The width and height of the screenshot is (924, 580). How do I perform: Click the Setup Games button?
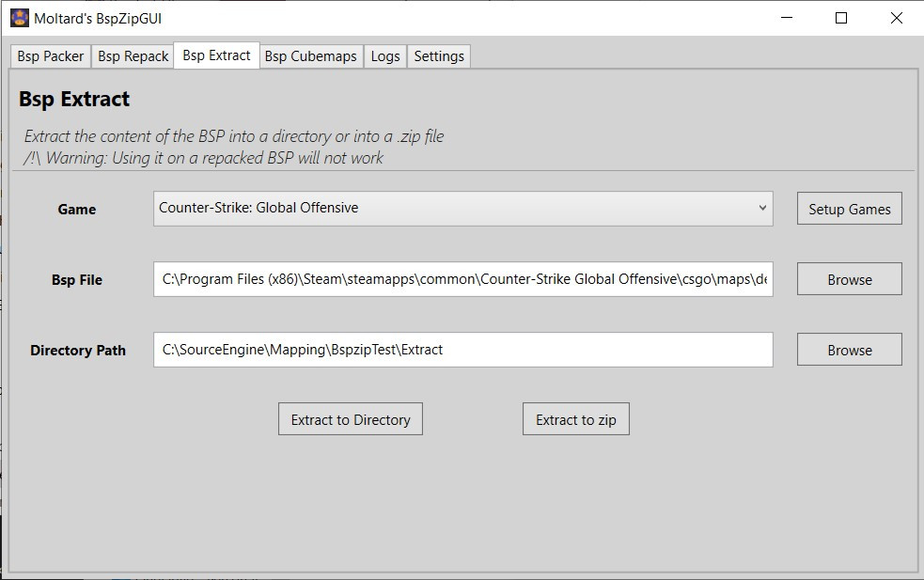click(848, 208)
